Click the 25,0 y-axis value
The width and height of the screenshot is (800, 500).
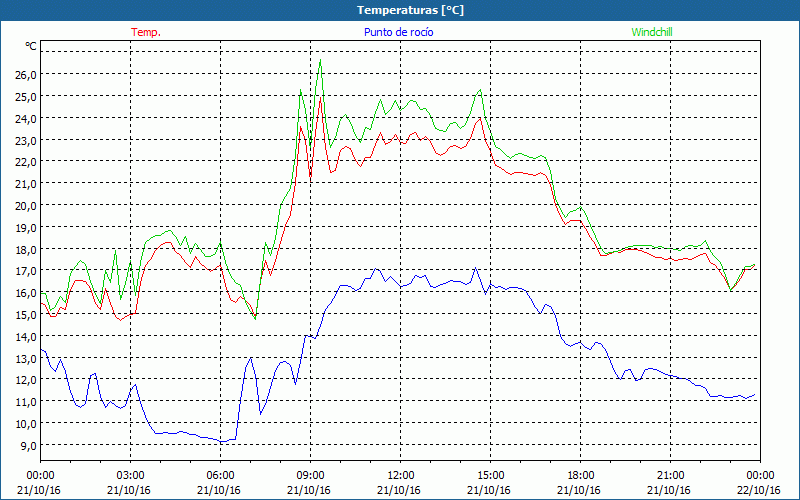pyautogui.click(x=26, y=96)
